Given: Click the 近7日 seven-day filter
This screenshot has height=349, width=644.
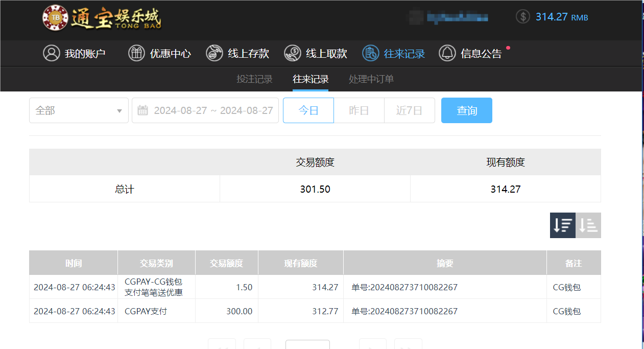Looking at the screenshot, I should click(x=409, y=110).
